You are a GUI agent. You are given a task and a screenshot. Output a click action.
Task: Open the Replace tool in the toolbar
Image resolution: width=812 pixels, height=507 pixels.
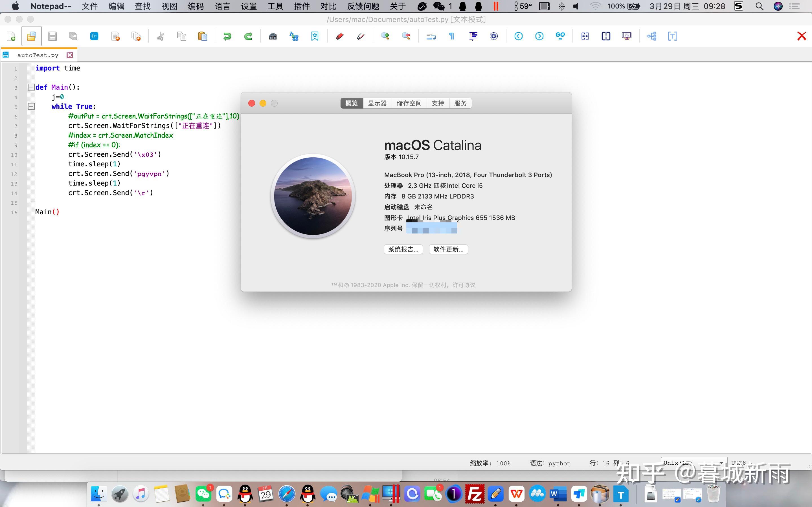(x=293, y=36)
